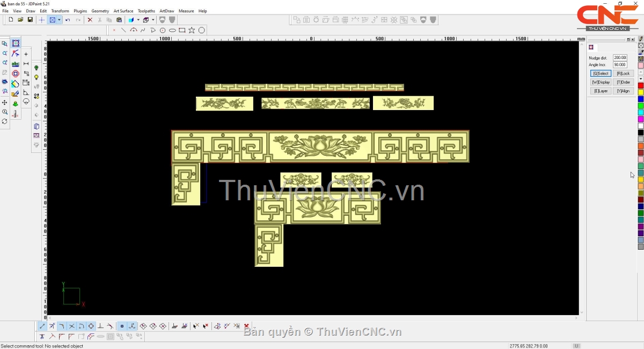Click the [Y]Align button

(623, 91)
